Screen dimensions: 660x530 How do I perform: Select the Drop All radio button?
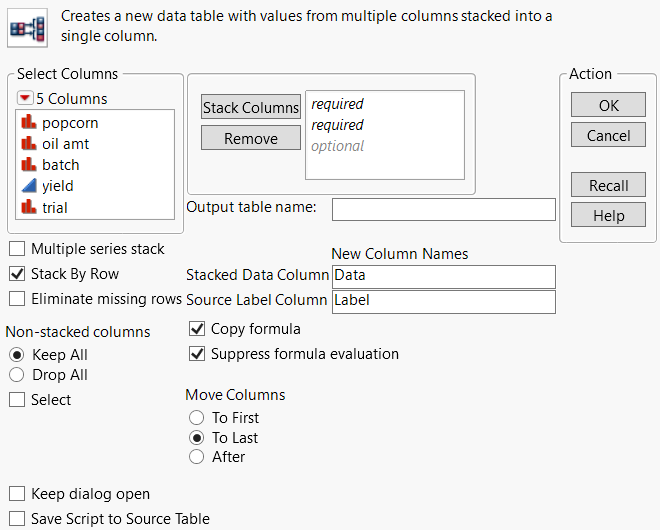[x=16, y=375]
